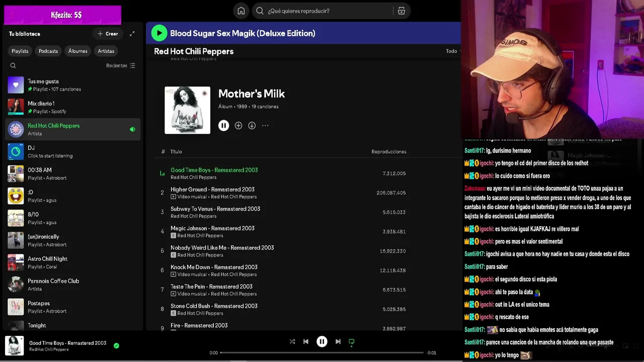This screenshot has height=362, width=644.
Task: Click now playing album thumbnail in player bar
Action: (x=15, y=346)
